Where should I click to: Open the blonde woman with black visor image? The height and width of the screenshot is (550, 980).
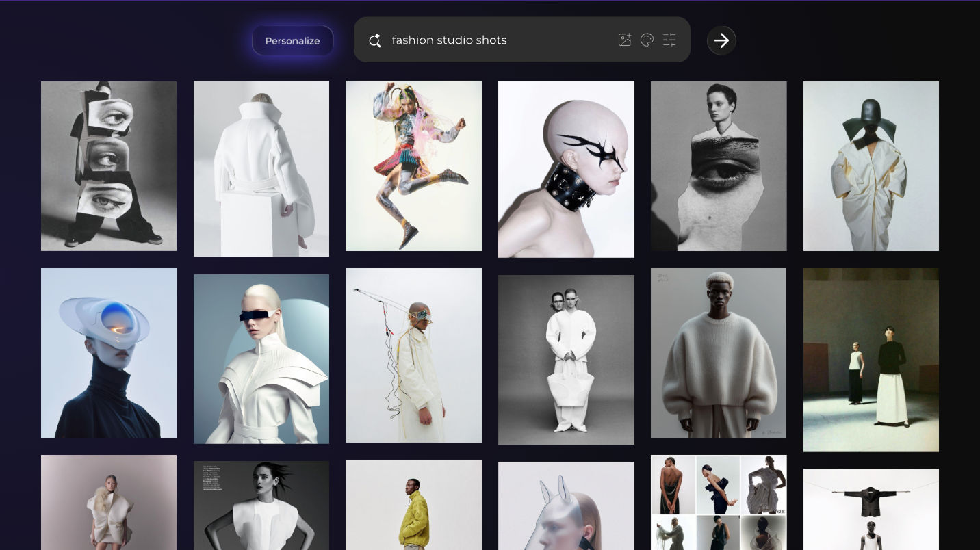click(x=261, y=359)
